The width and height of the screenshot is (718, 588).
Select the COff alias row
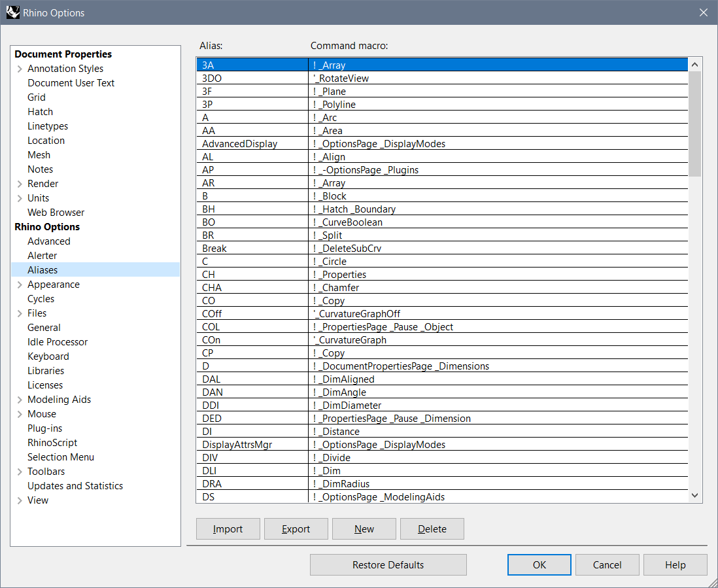(252, 314)
